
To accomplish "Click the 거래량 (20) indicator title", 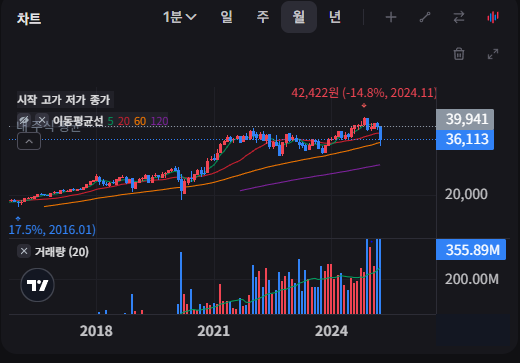I will (62, 252).
